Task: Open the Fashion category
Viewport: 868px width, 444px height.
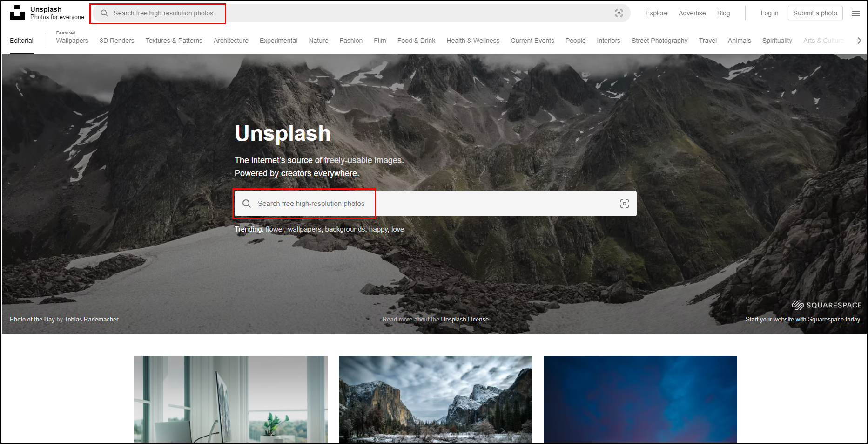Action: 351,41
